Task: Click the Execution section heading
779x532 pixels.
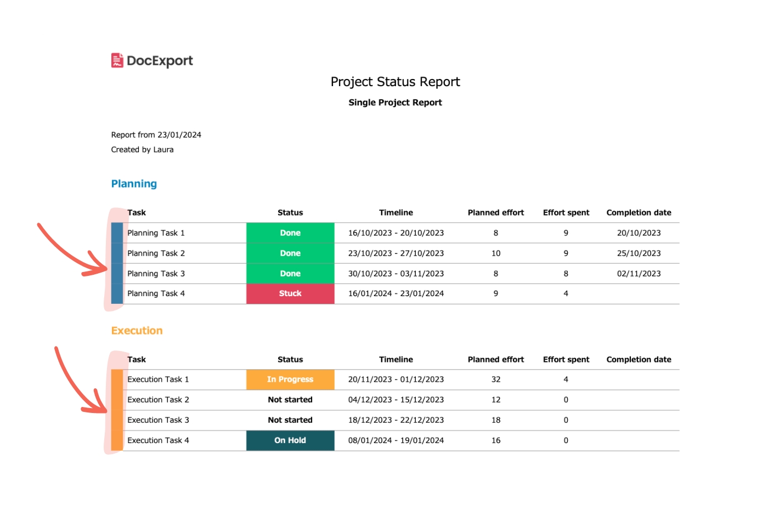Action: (x=137, y=331)
